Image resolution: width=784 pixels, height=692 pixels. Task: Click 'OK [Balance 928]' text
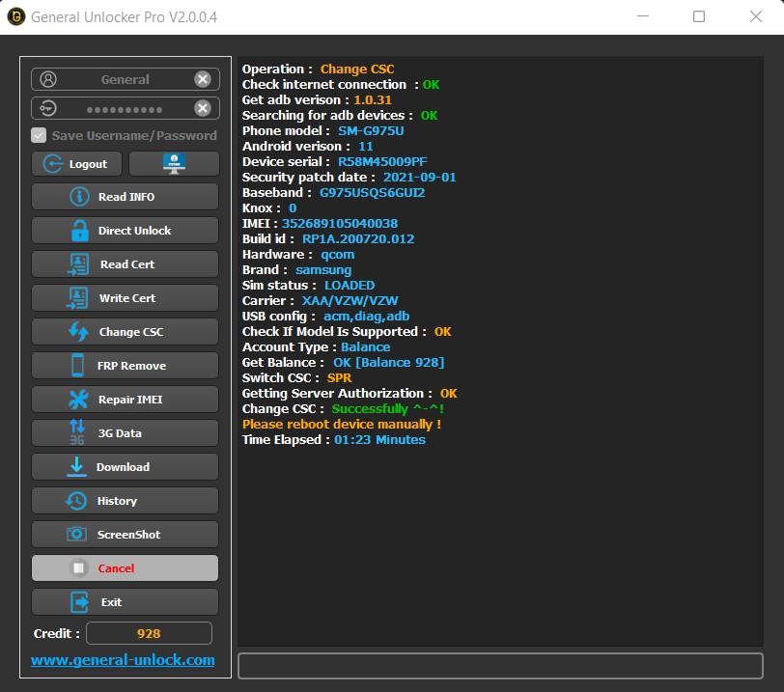pos(388,362)
